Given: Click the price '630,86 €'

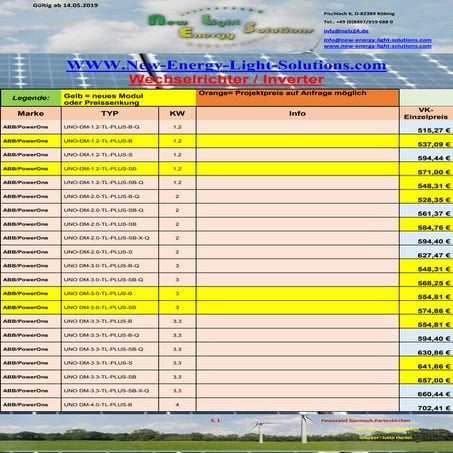Looking at the screenshot, I should 434,352.
